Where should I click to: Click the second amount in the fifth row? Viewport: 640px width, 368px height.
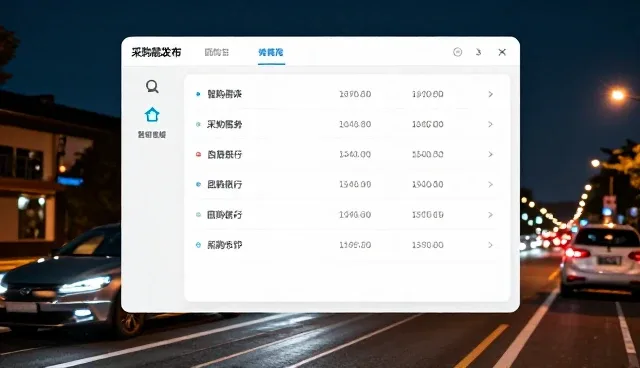(x=427, y=215)
